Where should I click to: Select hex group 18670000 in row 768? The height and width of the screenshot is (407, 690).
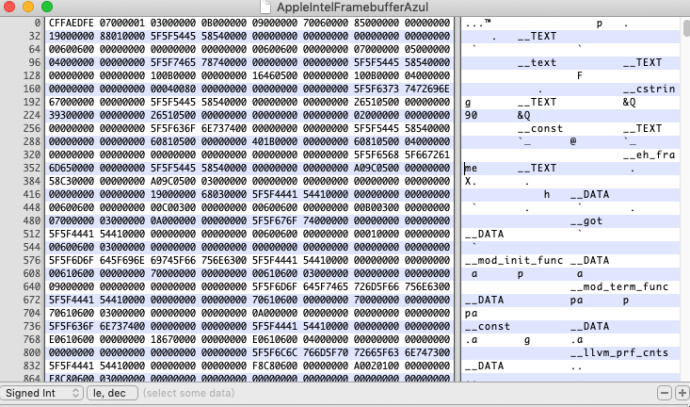tap(173, 340)
